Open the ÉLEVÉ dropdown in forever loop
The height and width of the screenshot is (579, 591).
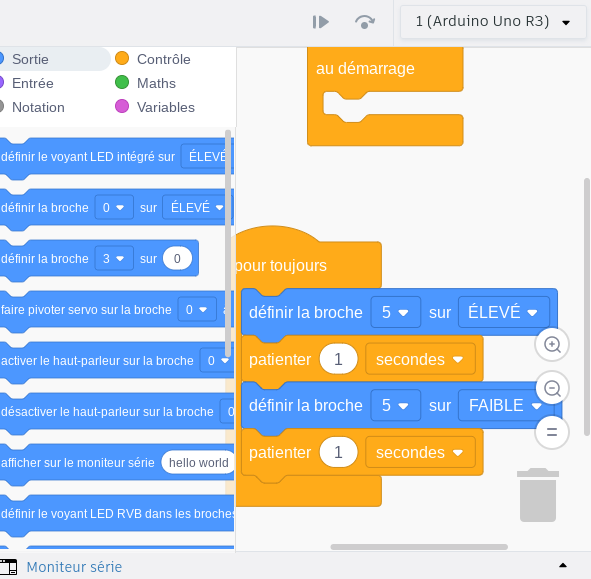click(504, 312)
